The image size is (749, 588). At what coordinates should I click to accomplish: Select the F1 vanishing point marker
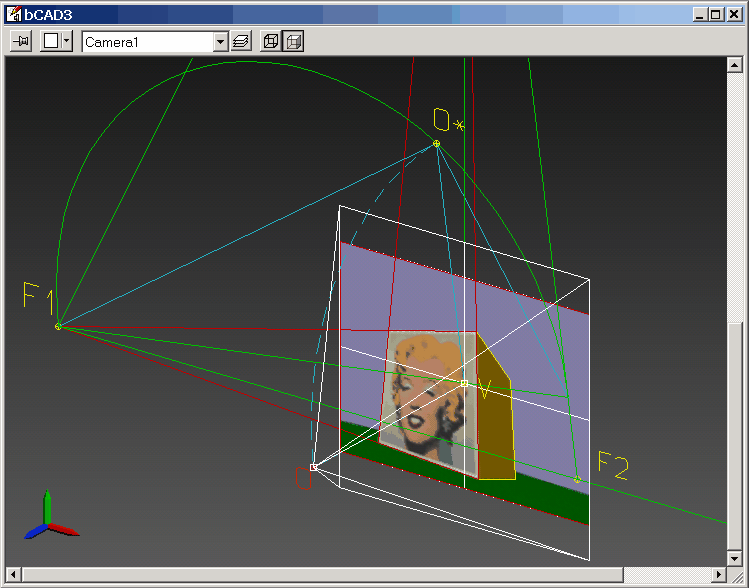[58, 327]
